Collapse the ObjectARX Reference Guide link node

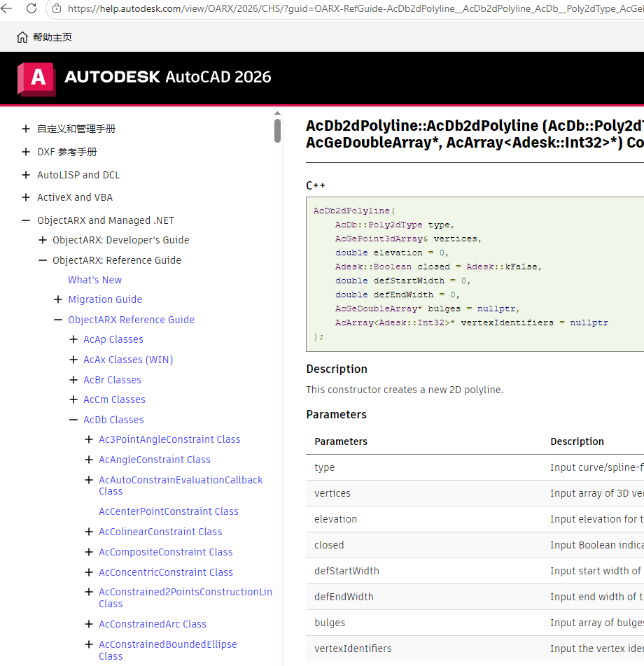tap(58, 320)
